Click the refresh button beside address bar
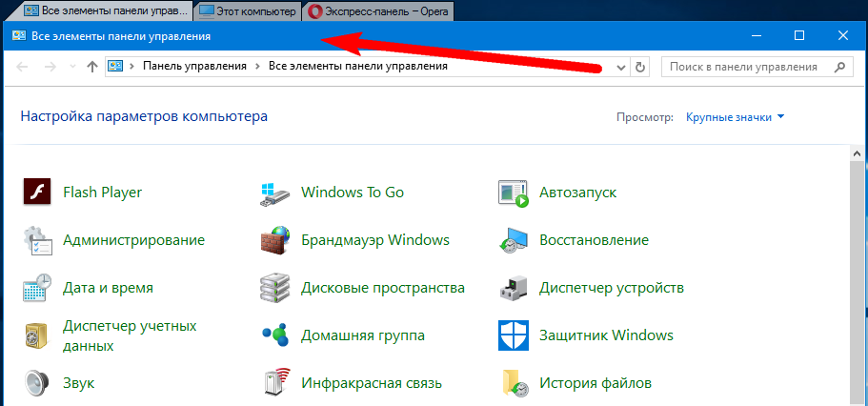Image resolution: width=868 pixels, height=406 pixels. tap(640, 67)
